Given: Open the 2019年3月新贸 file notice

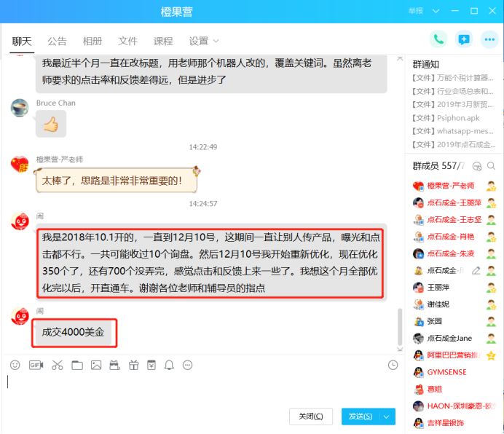Looking at the screenshot, I should point(452,104).
